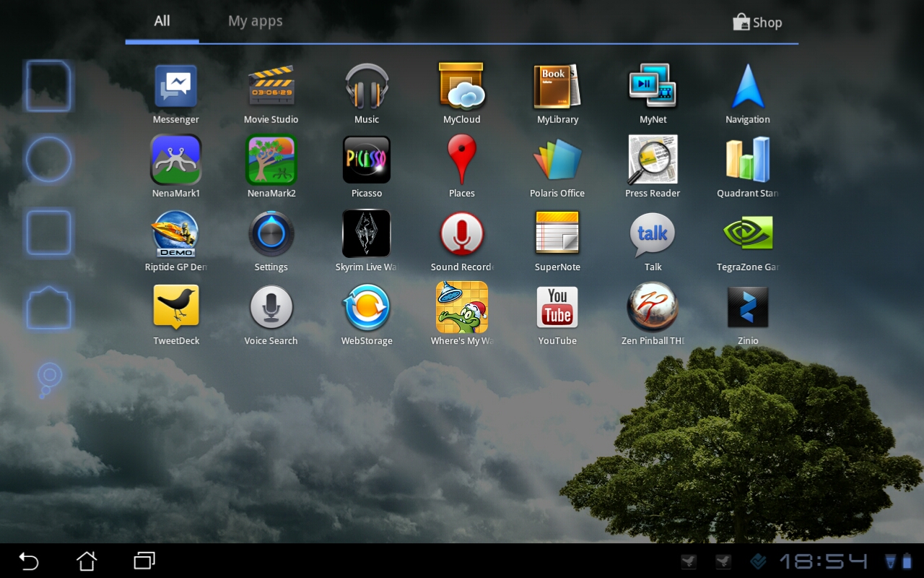Viewport: 924px width, 578px height.
Task: Open the YouTube app
Action: tap(557, 314)
